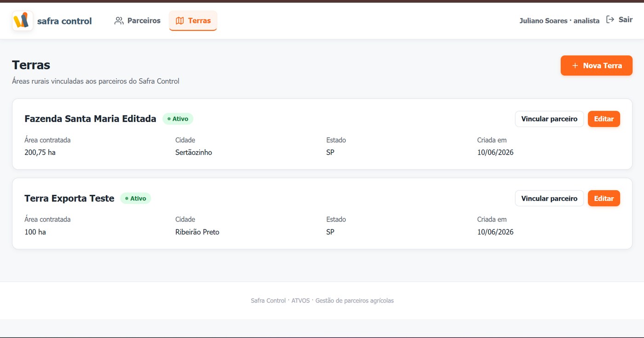Click the Sertãozinho city value
Viewport: 644px width, 338px height.
pos(194,152)
